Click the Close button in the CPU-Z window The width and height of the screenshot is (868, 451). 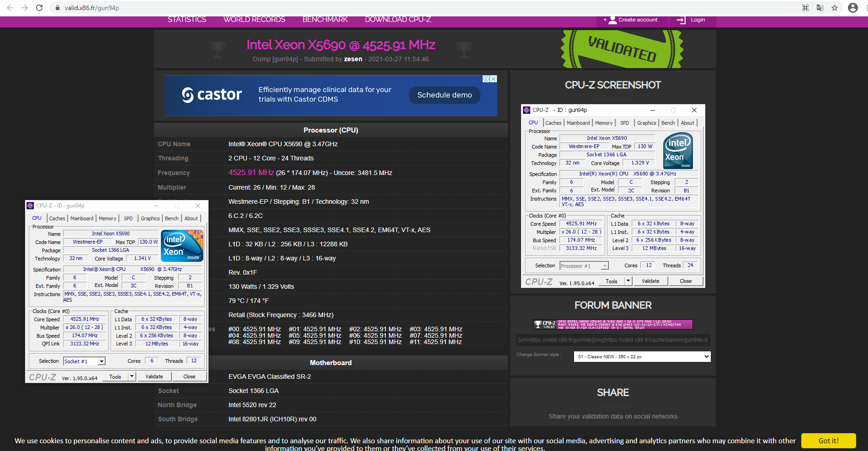point(189,377)
